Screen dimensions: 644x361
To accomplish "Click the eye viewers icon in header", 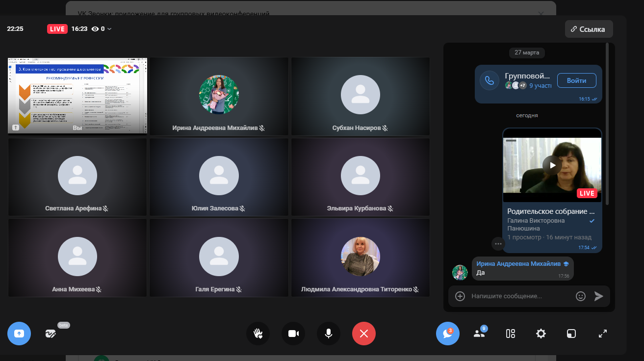I will click(95, 29).
